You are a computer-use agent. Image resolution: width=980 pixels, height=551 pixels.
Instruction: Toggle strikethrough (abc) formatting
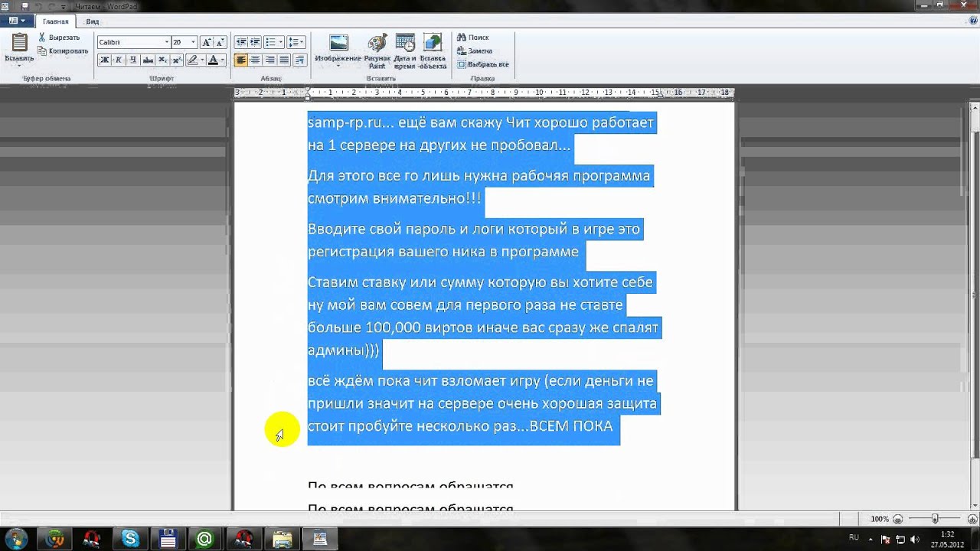click(148, 60)
